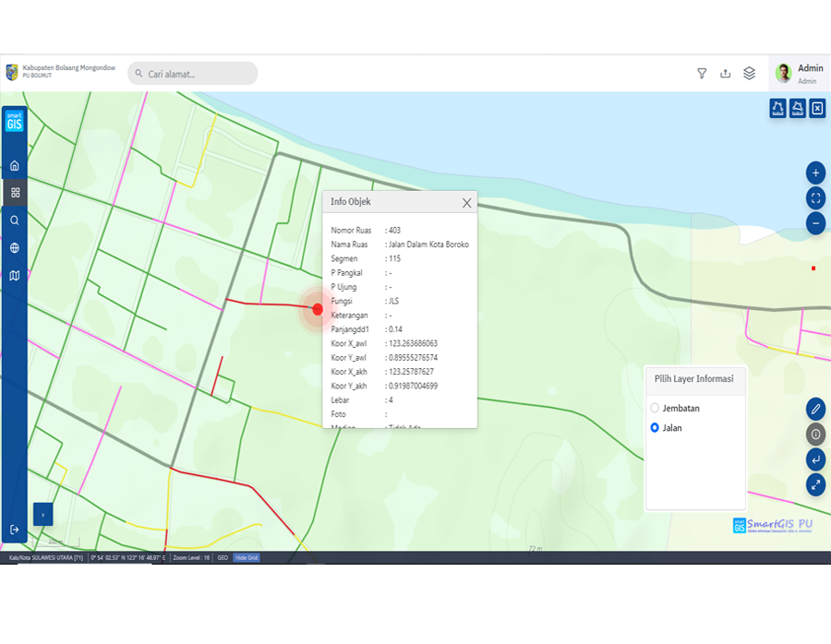Select the measure area tool
The width and height of the screenshot is (831, 644).
pyautogui.click(x=797, y=109)
